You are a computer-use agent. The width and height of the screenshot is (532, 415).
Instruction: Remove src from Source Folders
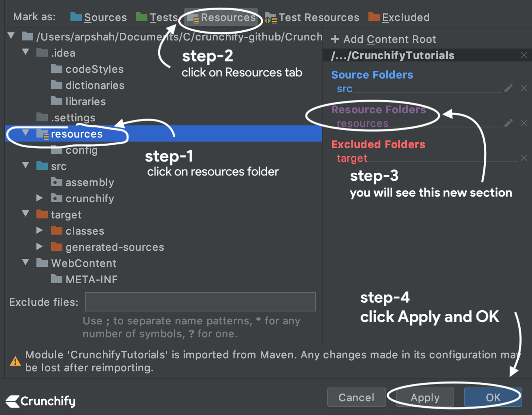pos(524,88)
